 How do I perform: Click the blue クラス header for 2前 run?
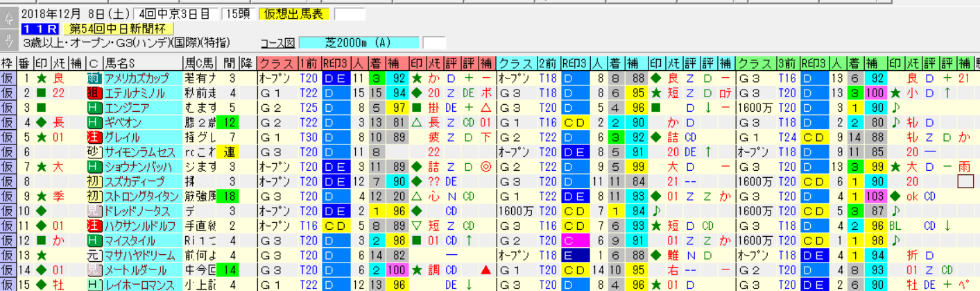point(517,63)
